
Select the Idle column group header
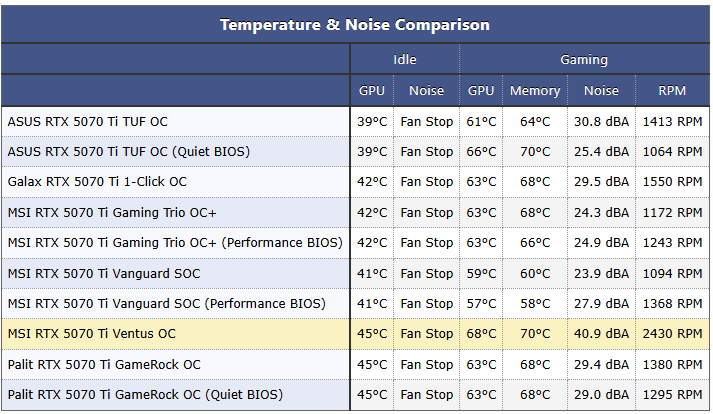tap(404, 60)
